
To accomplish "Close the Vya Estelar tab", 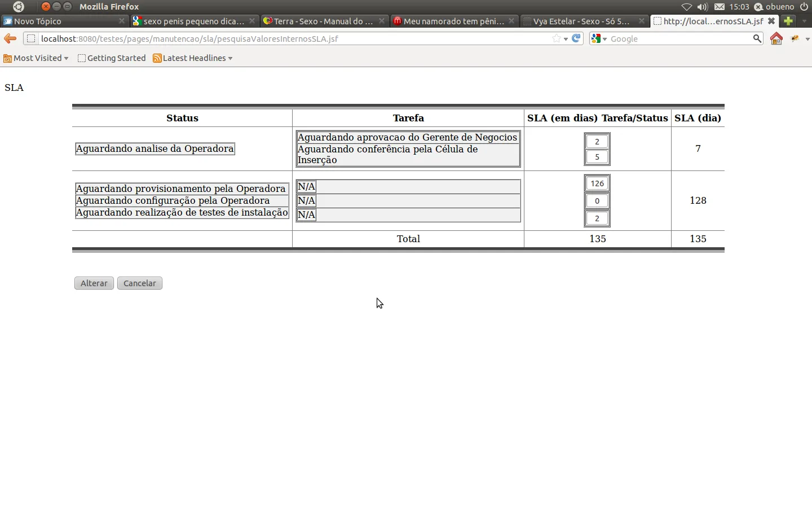I will pos(642,21).
